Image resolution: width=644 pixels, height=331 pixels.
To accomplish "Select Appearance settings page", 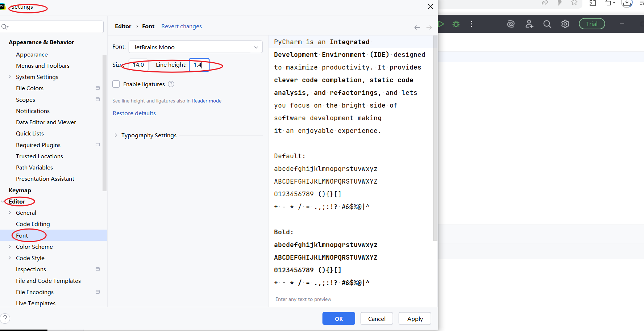I will (32, 54).
